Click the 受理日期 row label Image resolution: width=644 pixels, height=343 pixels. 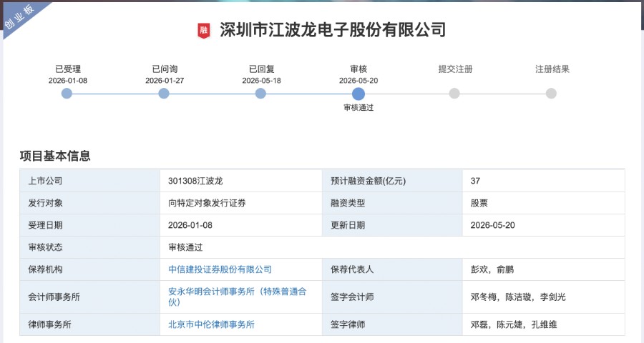(45, 225)
